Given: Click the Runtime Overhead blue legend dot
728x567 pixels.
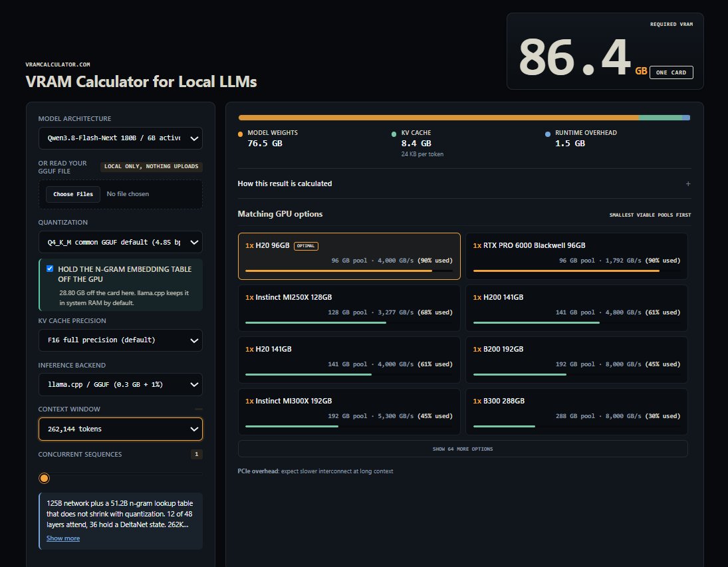Looking at the screenshot, I should tap(548, 134).
